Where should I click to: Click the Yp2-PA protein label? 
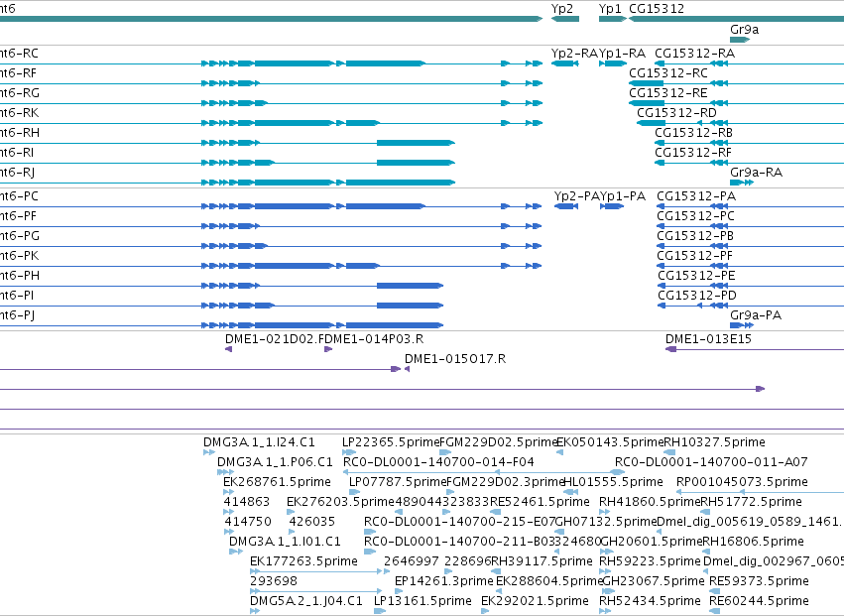click(x=576, y=196)
